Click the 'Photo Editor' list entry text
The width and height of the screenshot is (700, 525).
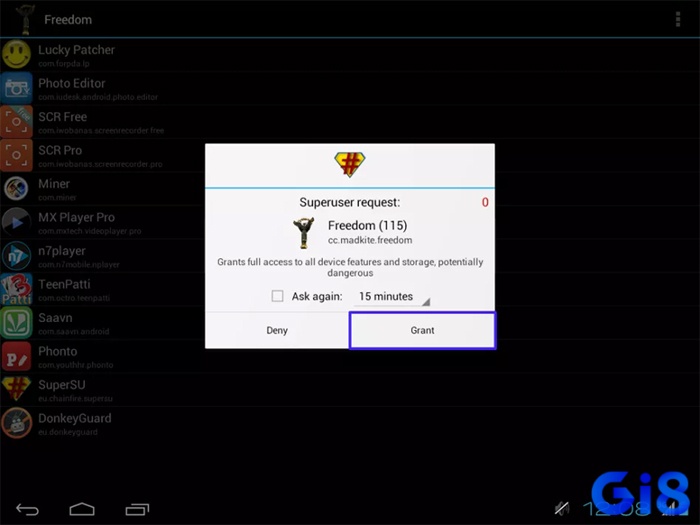click(72, 83)
